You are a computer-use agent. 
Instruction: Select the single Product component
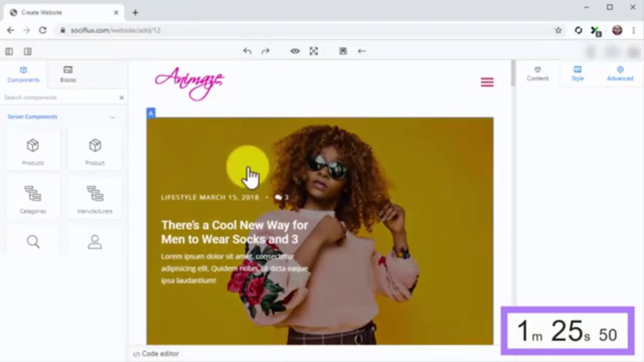[95, 150]
